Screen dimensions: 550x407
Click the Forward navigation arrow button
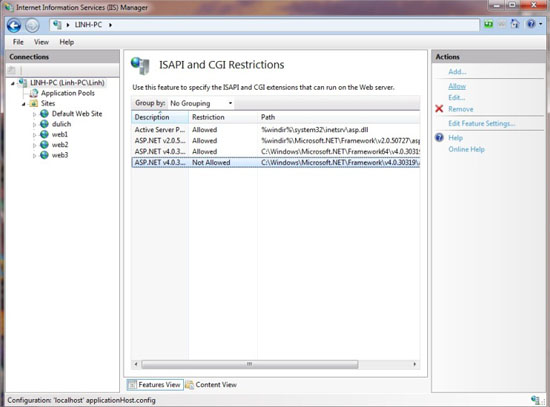pyautogui.click(x=32, y=26)
